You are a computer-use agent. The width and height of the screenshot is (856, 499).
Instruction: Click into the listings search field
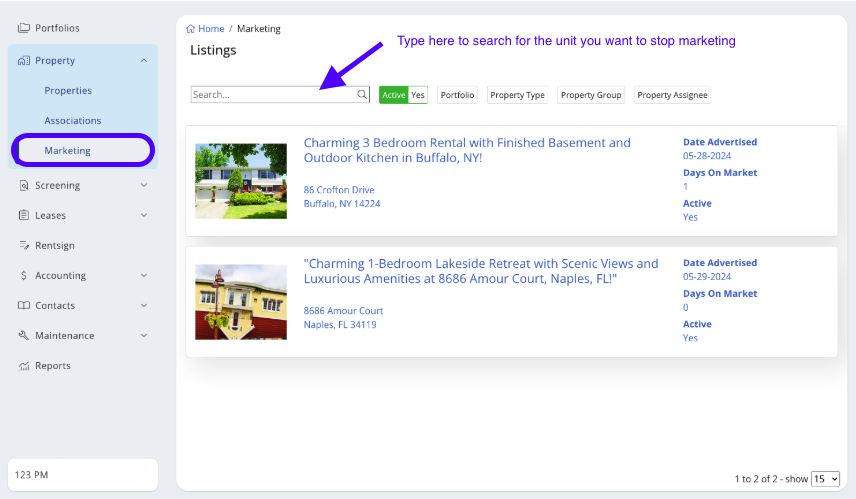click(273, 95)
